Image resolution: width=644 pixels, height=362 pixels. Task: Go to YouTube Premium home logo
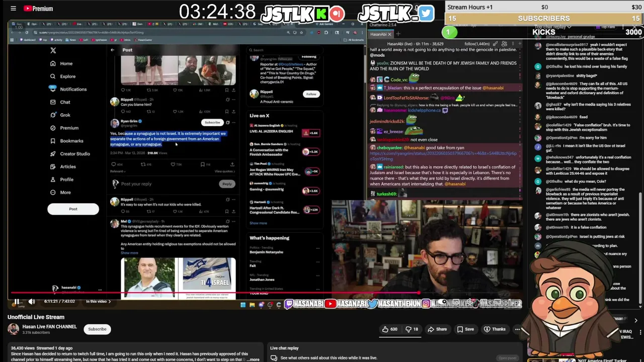click(x=38, y=9)
